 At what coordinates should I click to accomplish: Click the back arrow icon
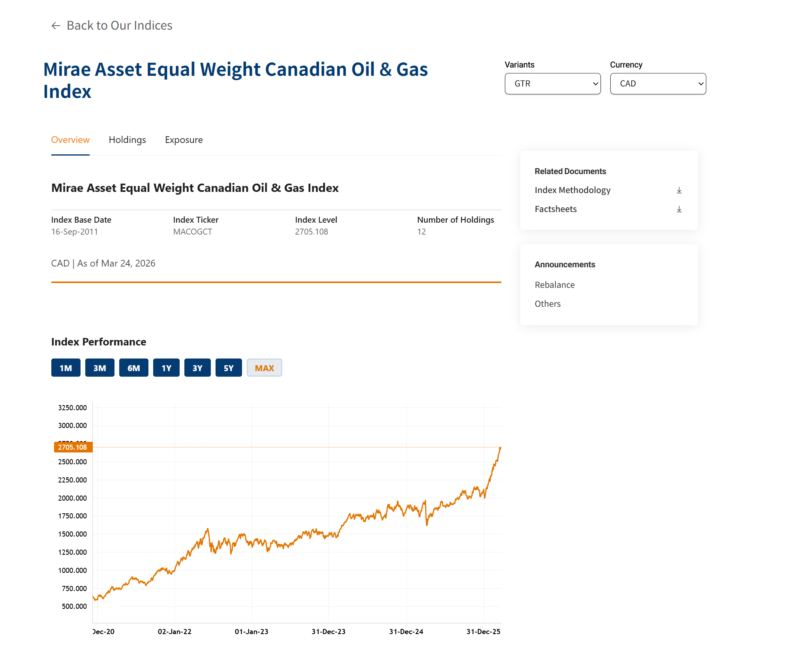56,26
